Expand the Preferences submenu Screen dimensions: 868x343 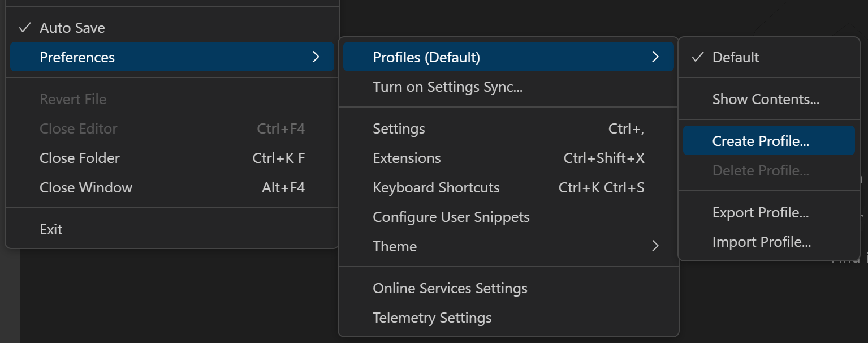pos(76,57)
